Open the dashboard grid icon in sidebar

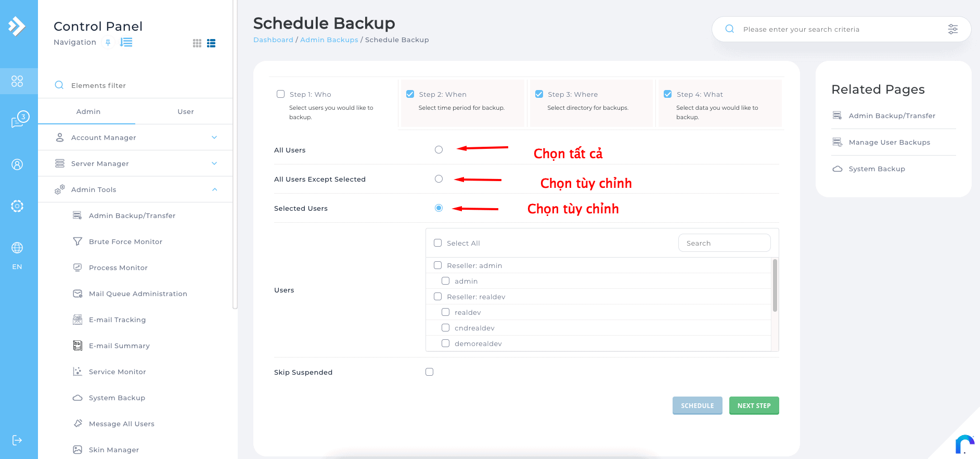17,81
